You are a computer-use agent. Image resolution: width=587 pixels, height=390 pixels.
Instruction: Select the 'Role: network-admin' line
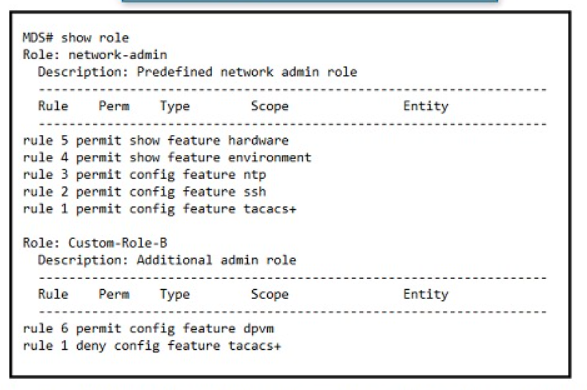pyautogui.click(x=95, y=55)
